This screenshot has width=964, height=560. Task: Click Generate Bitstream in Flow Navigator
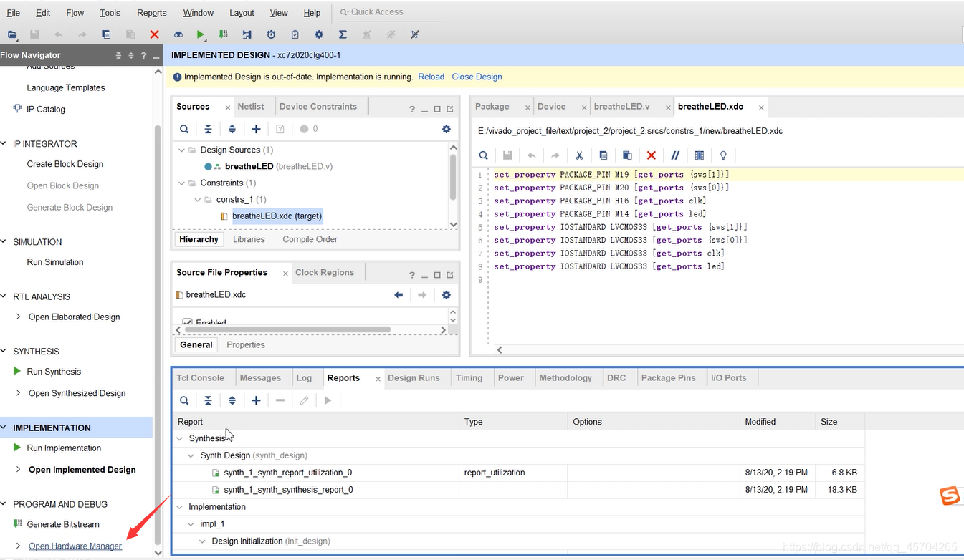[x=63, y=524]
